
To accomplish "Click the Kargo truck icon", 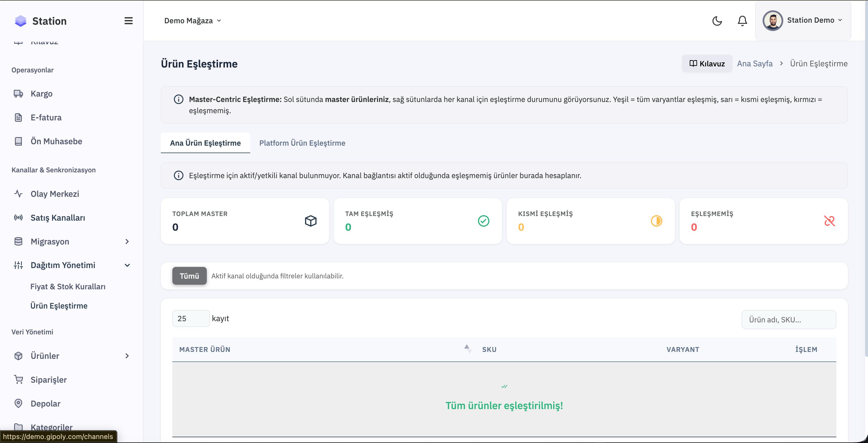I will pyautogui.click(x=19, y=93).
